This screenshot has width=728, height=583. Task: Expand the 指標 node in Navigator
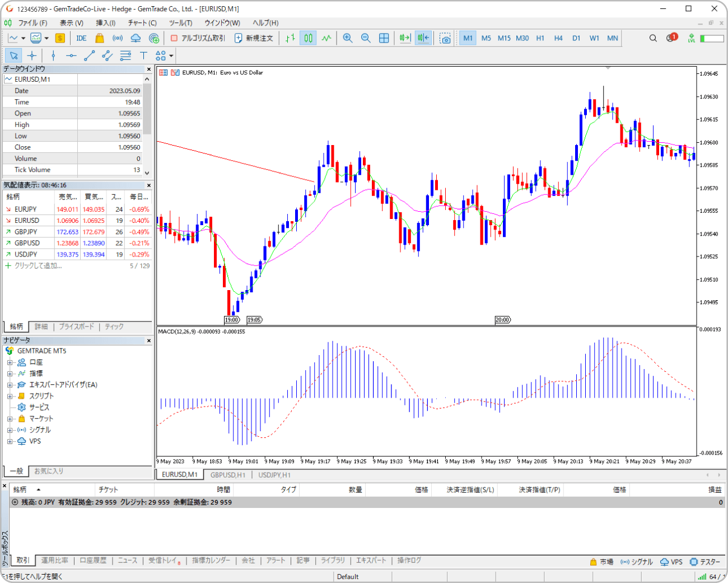[10, 374]
